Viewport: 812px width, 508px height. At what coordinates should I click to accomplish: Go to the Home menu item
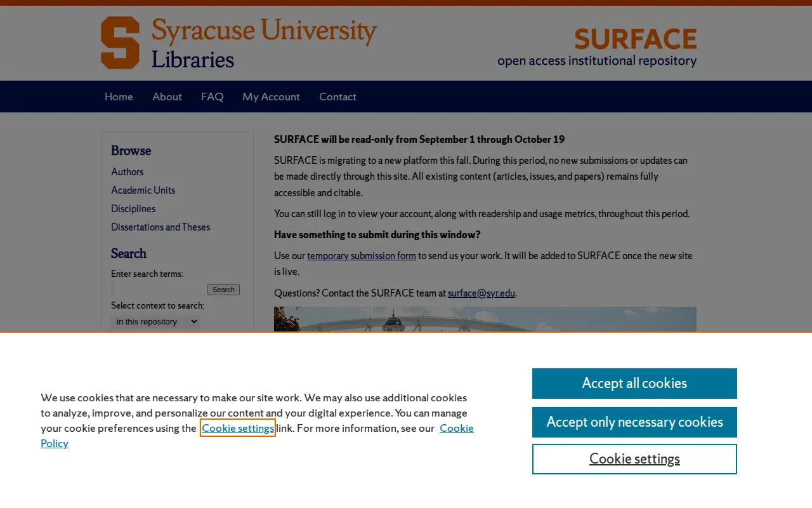119,97
